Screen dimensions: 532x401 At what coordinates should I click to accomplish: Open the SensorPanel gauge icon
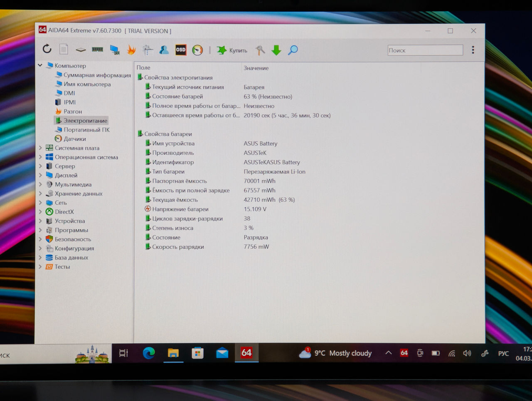pyautogui.click(x=197, y=50)
